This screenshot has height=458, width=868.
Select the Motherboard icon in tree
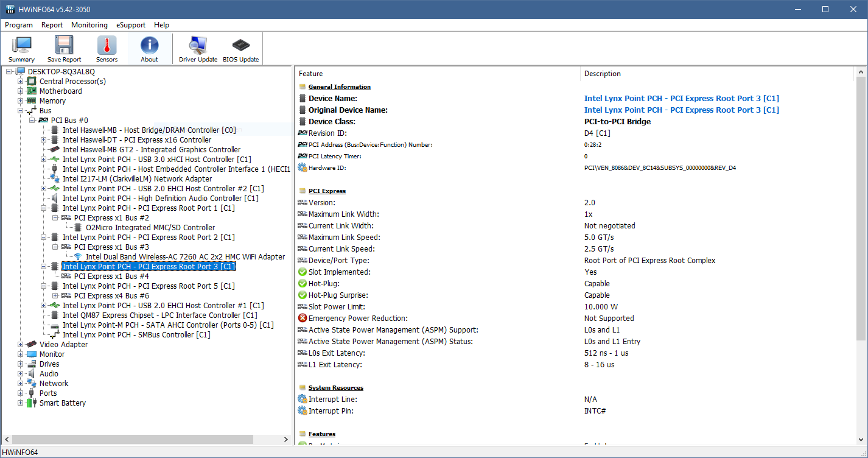click(32, 91)
